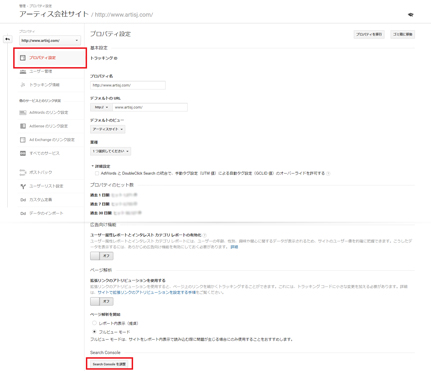Click the 過去 7 日間 hit count row
Image resolution: width=431 pixels, height=371 pixels.
point(114,204)
